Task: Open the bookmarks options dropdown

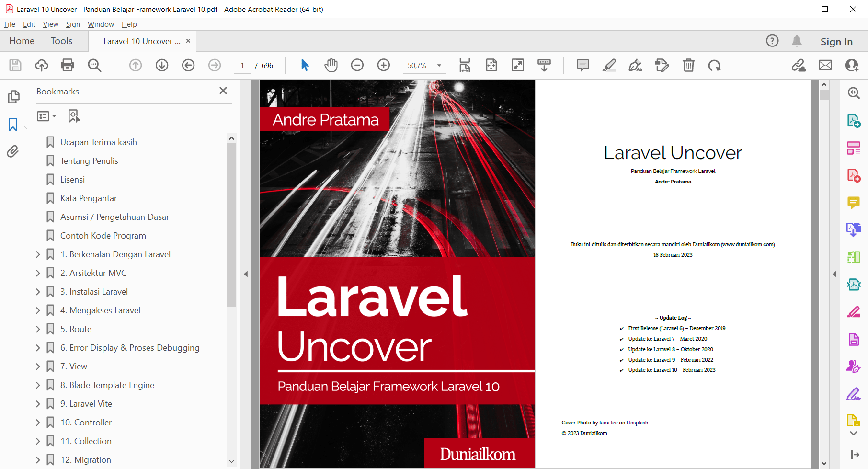Action: (46, 116)
